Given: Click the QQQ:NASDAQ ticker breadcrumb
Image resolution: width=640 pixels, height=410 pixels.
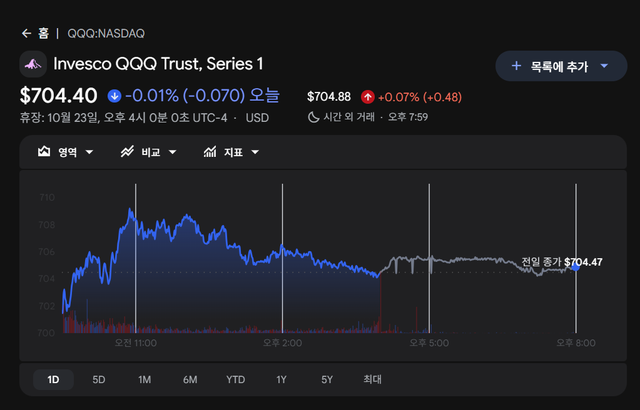Looking at the screenshot, I should (x=106, y=33).
